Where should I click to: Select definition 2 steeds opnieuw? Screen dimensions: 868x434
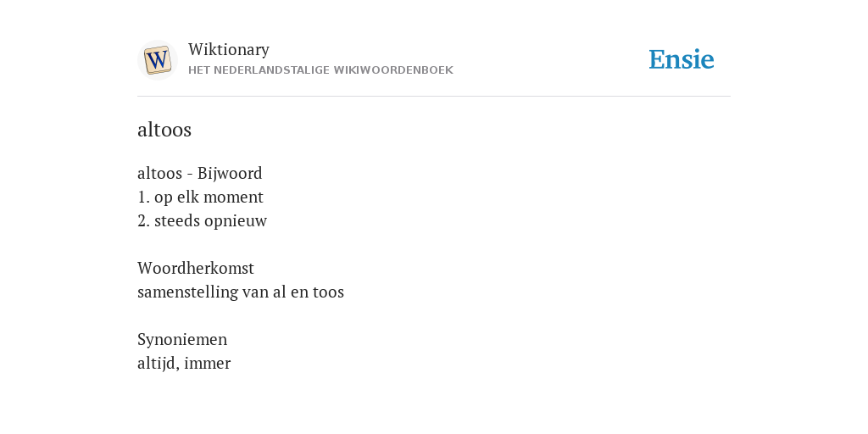202,221
